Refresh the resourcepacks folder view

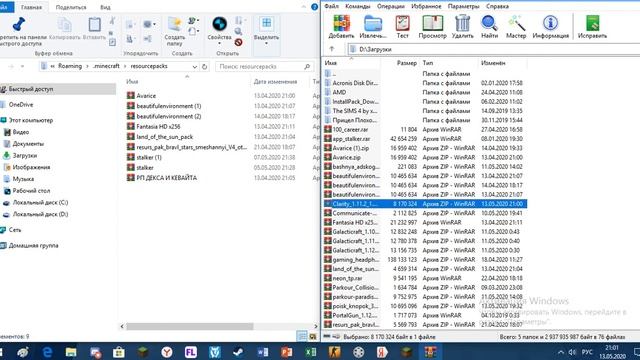tap(204, 66)
